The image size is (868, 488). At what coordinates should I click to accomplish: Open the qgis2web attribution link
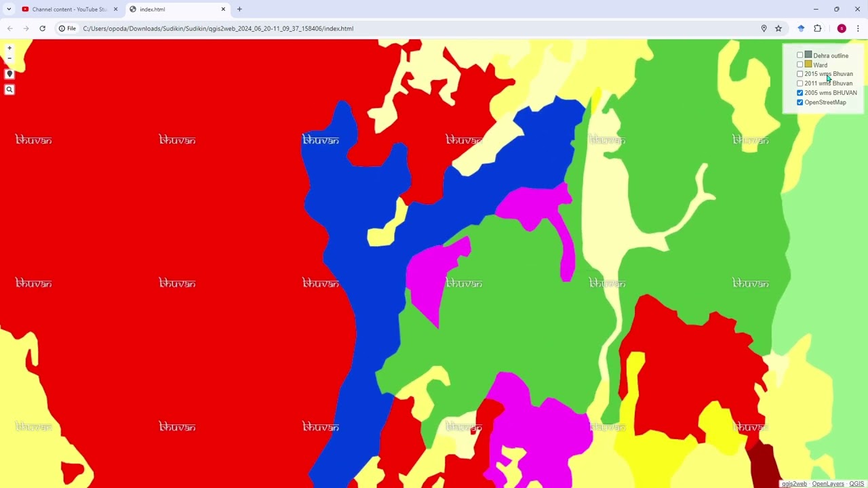(794, 484)
